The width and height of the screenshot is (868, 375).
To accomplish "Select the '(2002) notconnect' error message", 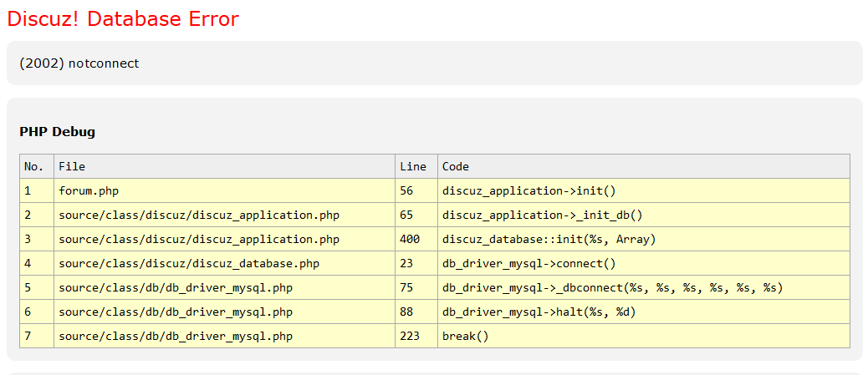I will click(79, 63).
